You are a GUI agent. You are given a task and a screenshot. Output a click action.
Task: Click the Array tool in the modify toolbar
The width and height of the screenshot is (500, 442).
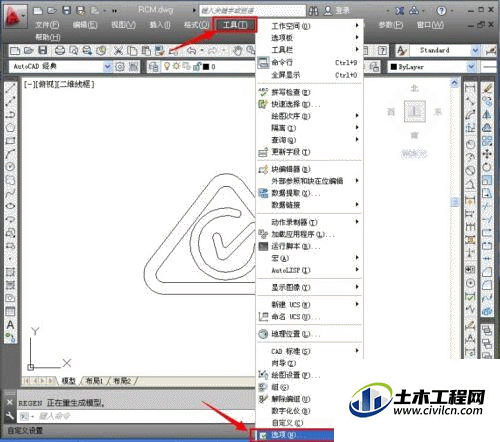(487, 140)
